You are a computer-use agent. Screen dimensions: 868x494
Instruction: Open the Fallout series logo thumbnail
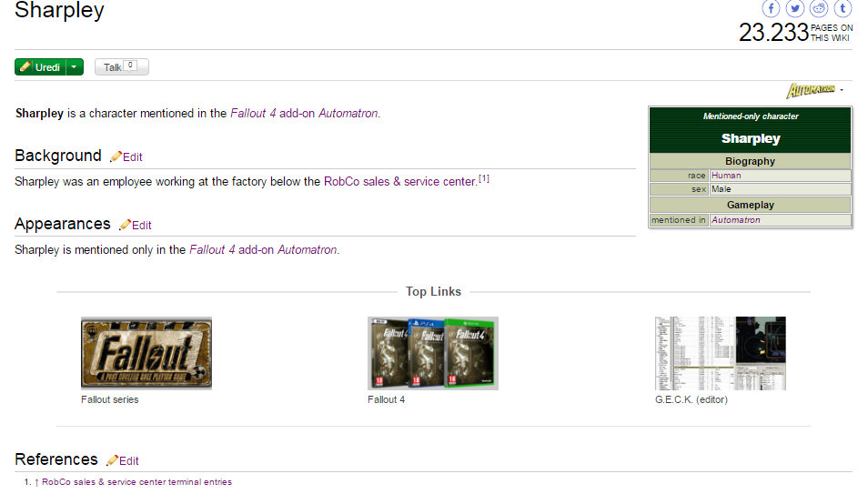(146, 353)
